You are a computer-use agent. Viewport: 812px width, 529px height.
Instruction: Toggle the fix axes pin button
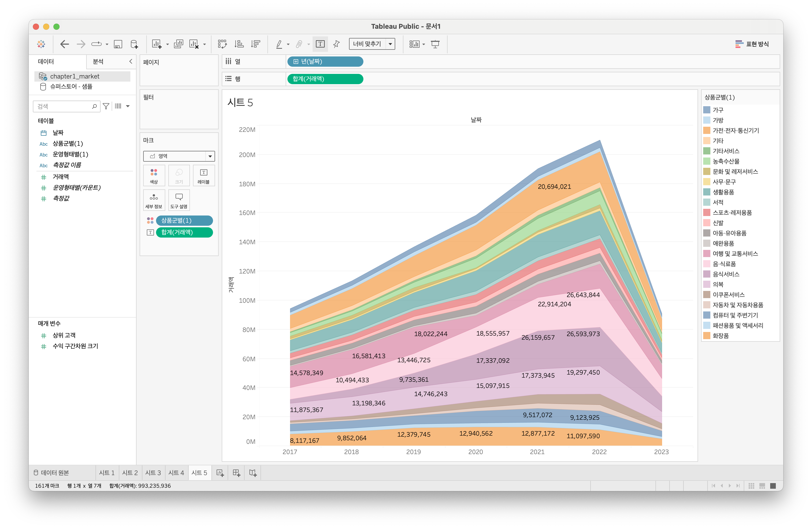(x=336, y=44)
